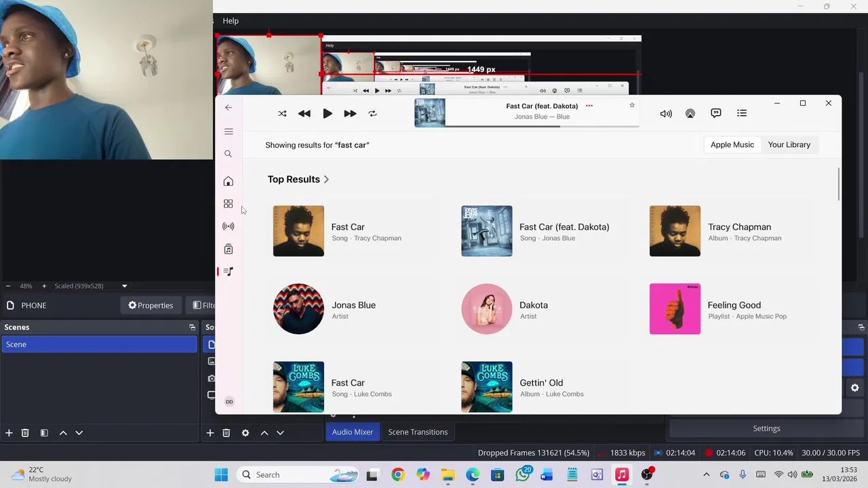Open Radio in the Apple Music sidebar
The image size is (868, 488).
[x=229, y=226]
